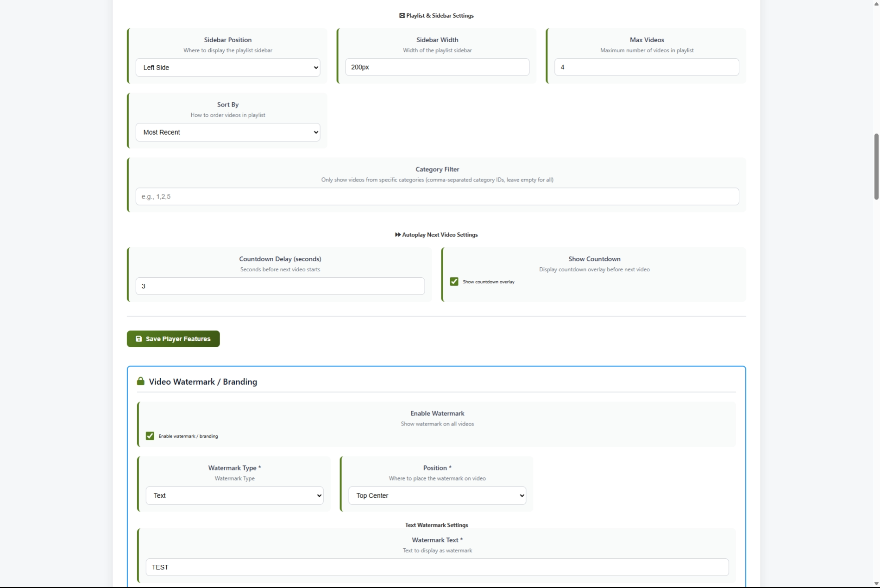Click into the Max Videos field

pyautogui.click(x=646, y=67)
